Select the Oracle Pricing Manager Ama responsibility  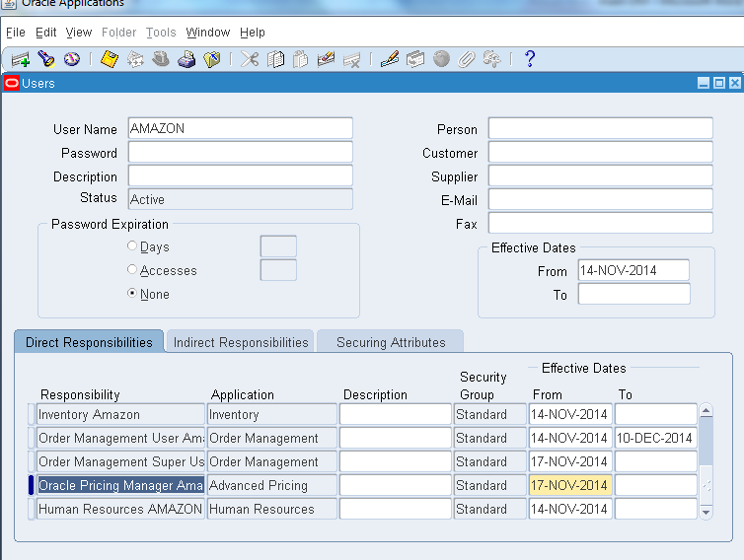(120, 485)
